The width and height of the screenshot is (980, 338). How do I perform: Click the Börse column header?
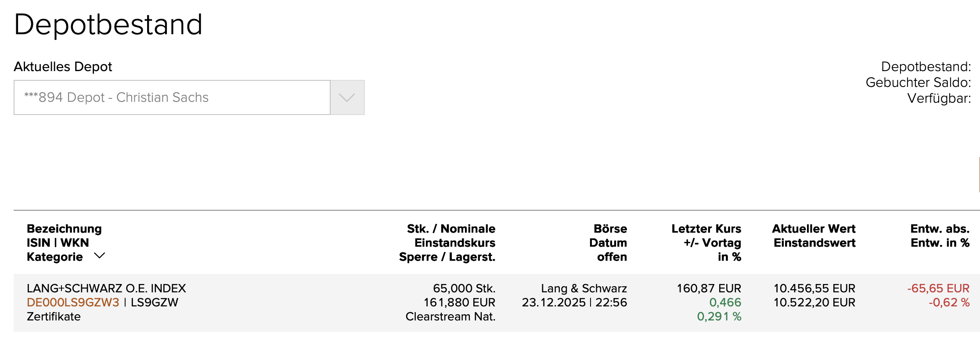click(610, 229)
